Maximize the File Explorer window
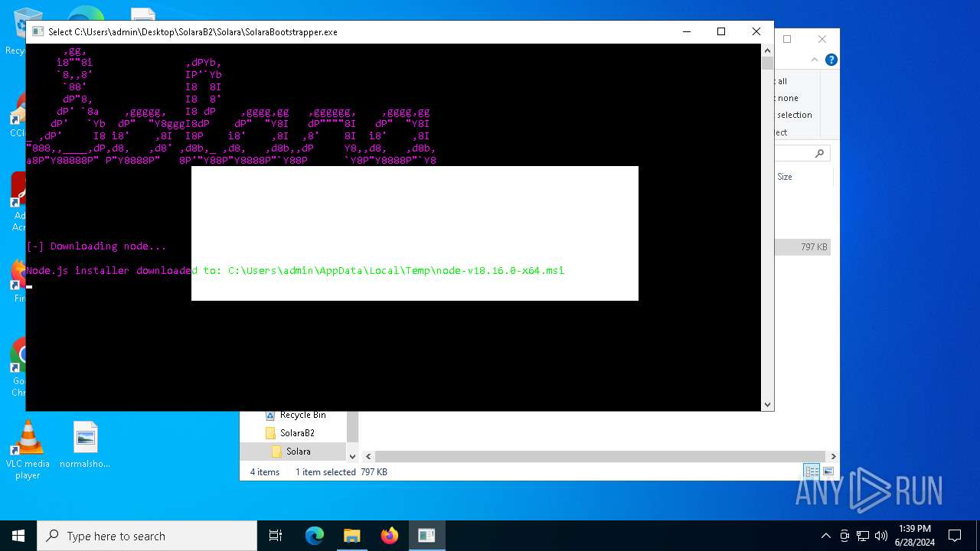Screen dimensions: 980x551 point(787,39)
